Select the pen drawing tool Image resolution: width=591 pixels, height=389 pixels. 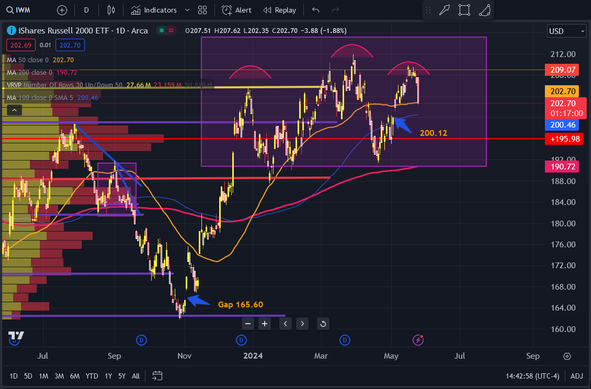[x=444, y=10]
